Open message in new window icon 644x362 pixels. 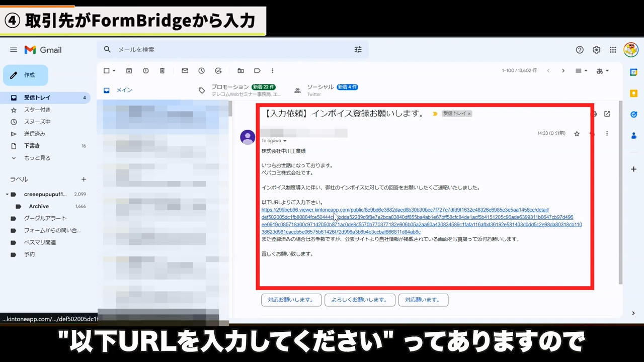point(607,114)
